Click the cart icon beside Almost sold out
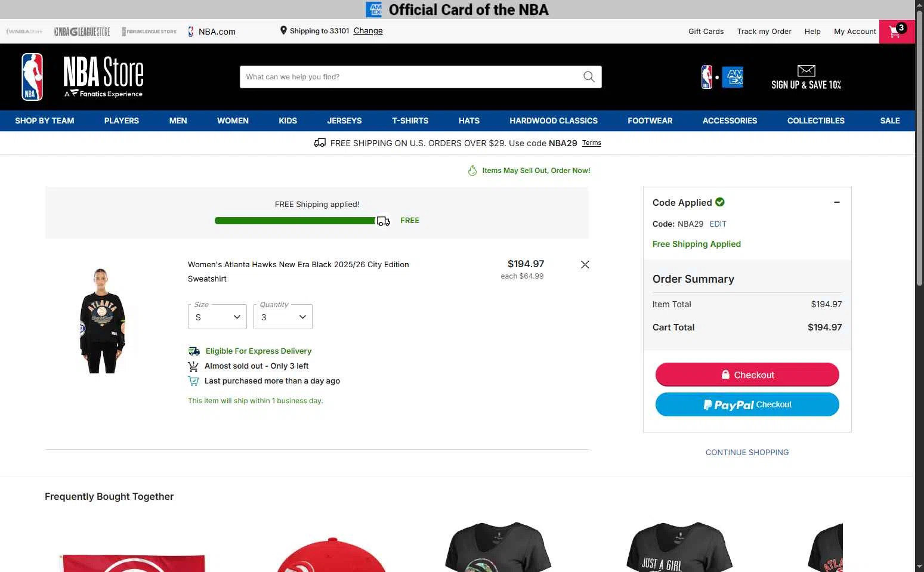 tap(193, 366)
